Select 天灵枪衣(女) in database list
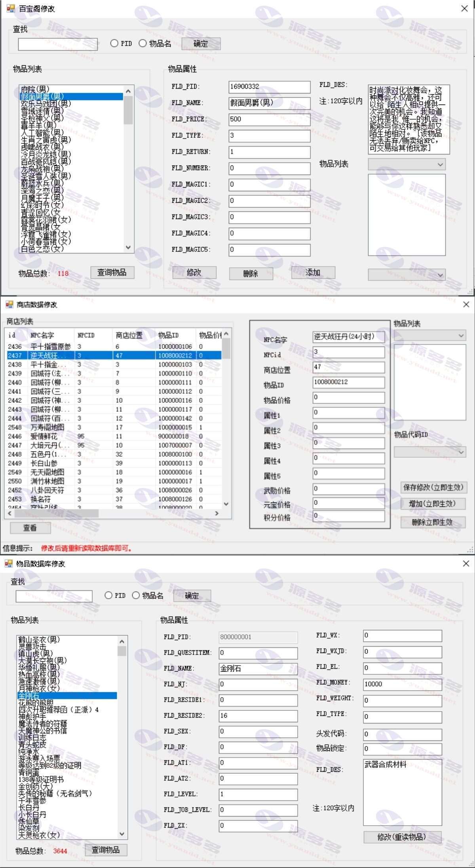 point(67,835)
